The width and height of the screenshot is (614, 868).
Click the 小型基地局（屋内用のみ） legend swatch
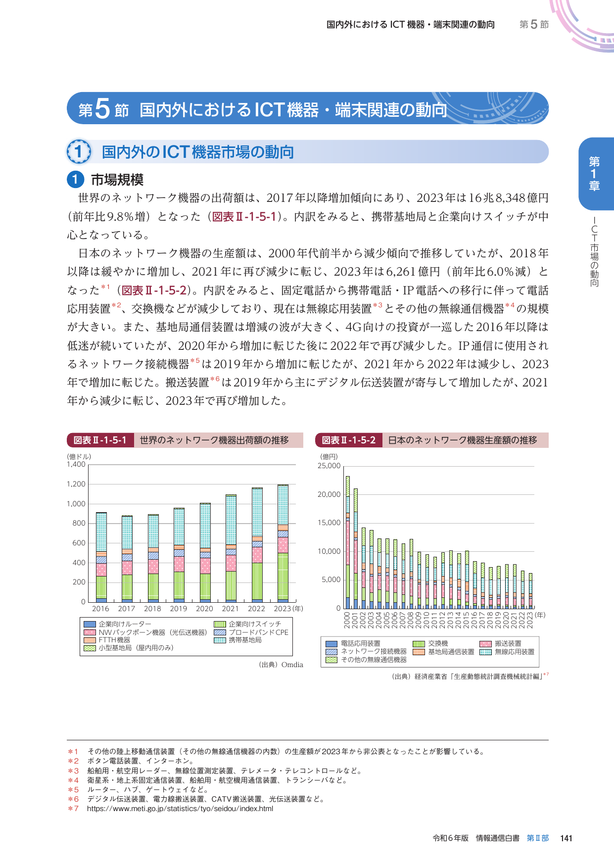90,648
